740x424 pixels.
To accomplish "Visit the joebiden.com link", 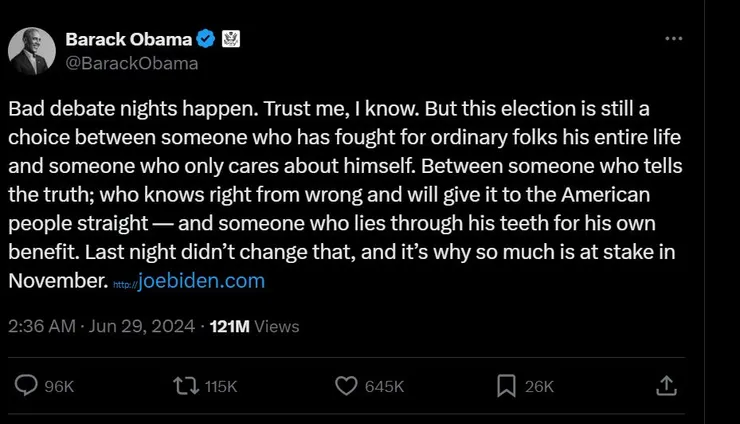I will pyautogui.click(x=201, y=281).
